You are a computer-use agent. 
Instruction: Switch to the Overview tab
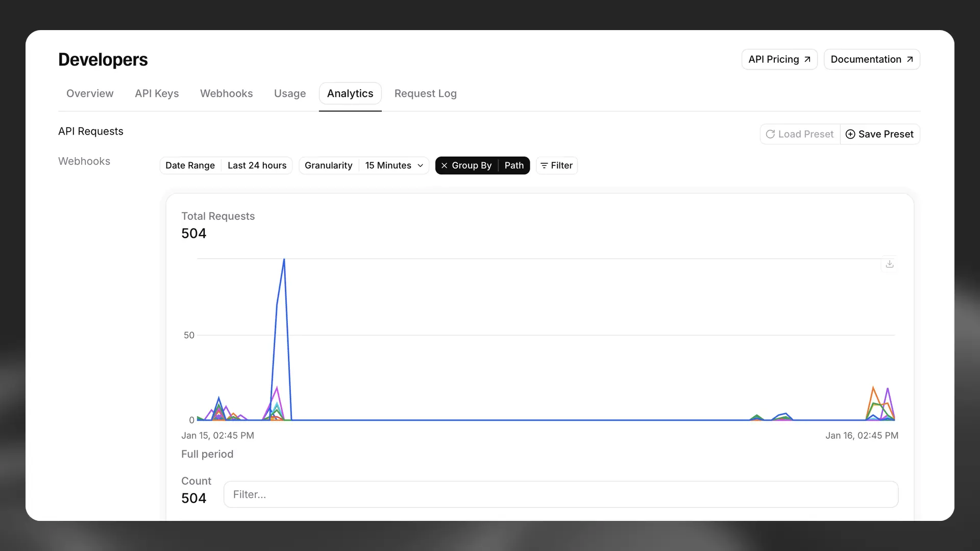pyautogui.click(x=90, y=93)
